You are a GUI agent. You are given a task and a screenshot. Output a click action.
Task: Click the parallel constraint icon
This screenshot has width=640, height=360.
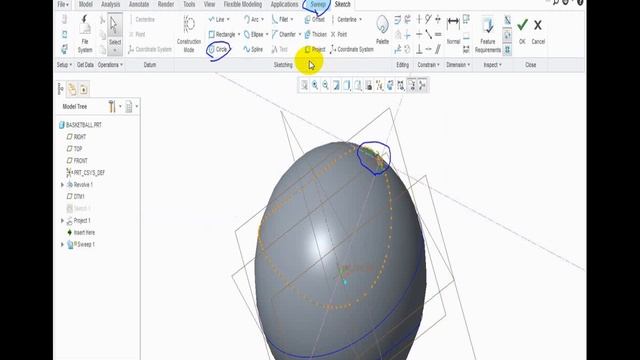coord(438,49)
